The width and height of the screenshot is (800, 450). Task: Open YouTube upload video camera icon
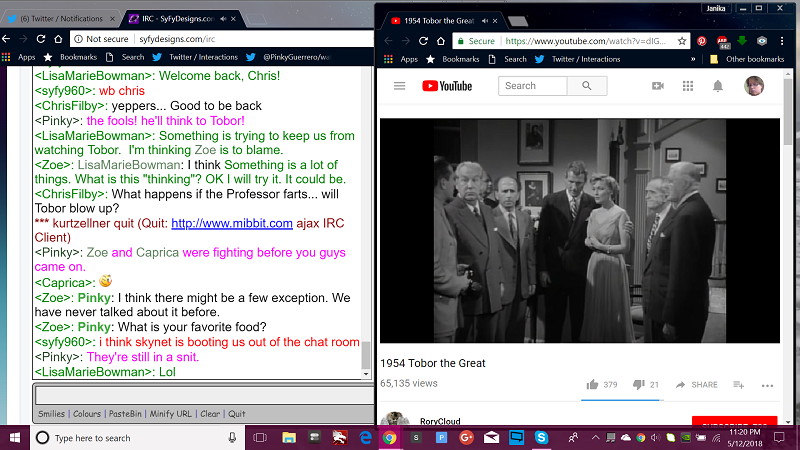[658, 86]
